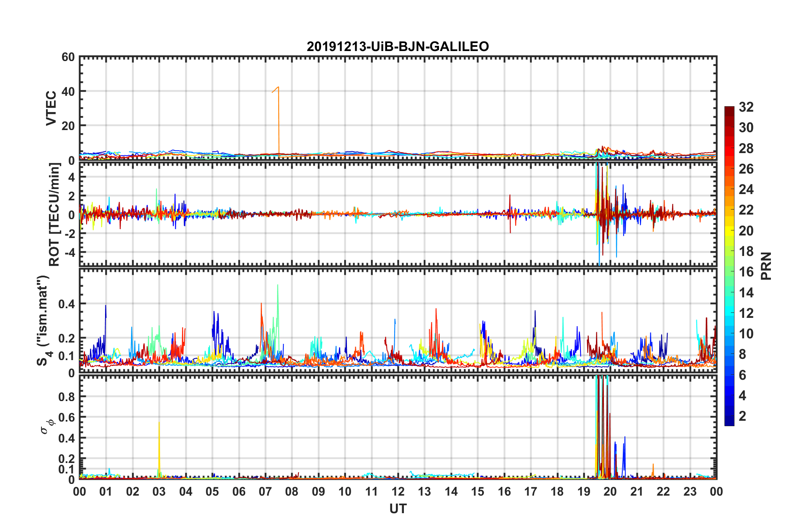
Task: Click the sigma phi y-axis tick label 0.8
Action: tap(67, 396)
